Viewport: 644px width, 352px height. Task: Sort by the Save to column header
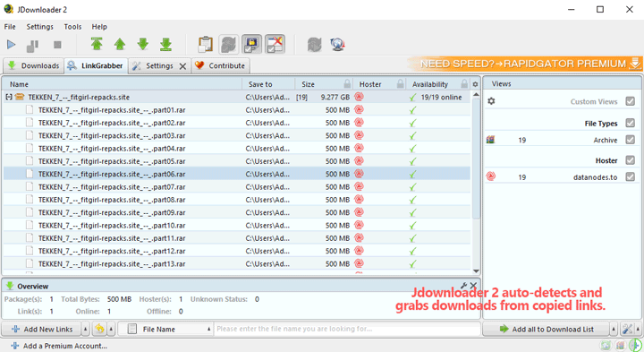pyautogui.click(x=268, y=84)
